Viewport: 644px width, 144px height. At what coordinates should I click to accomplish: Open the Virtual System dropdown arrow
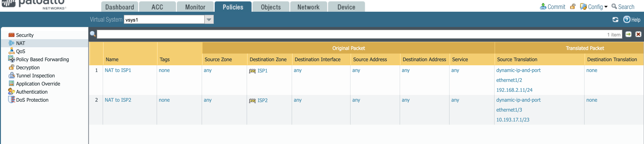pyautogui.click(x=209, y=20)
